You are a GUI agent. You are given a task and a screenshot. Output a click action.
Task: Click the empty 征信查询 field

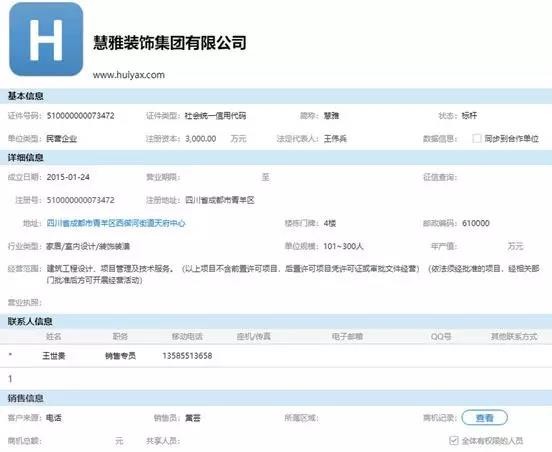[500, 177]
